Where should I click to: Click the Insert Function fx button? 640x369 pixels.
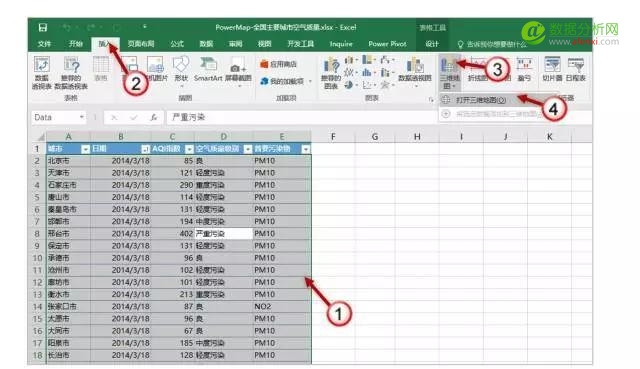[153, 118]
